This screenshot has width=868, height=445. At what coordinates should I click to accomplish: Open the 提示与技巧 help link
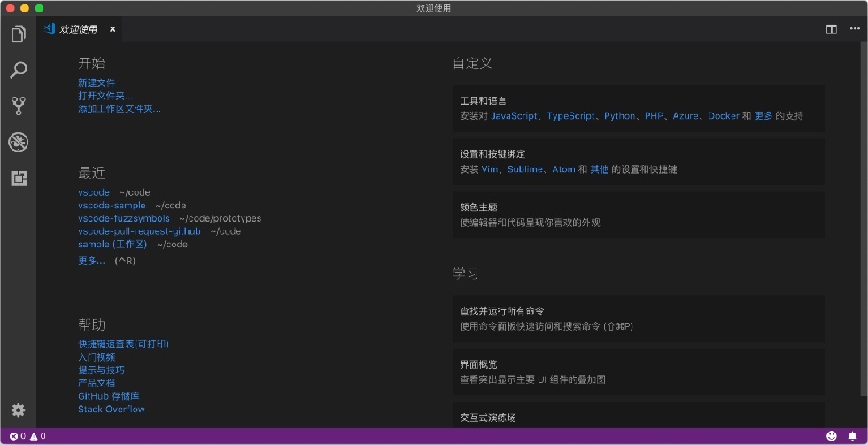pos(101,371)
